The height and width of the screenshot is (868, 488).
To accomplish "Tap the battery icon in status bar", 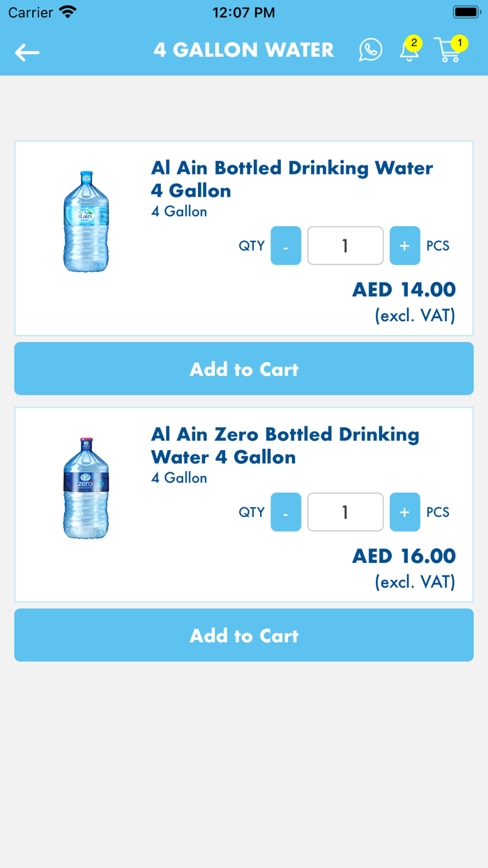I will (x=466, y=10).
